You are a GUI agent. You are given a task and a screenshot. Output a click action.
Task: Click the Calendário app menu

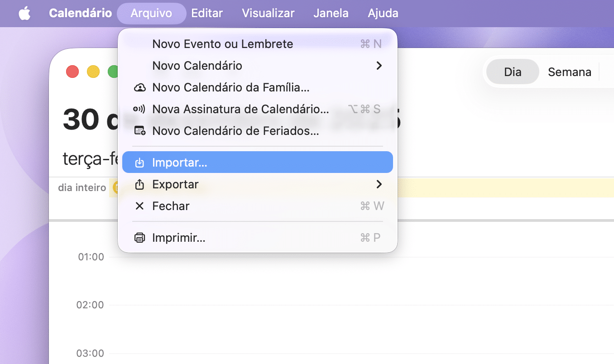pyautogui.click(x=80, y=14)
